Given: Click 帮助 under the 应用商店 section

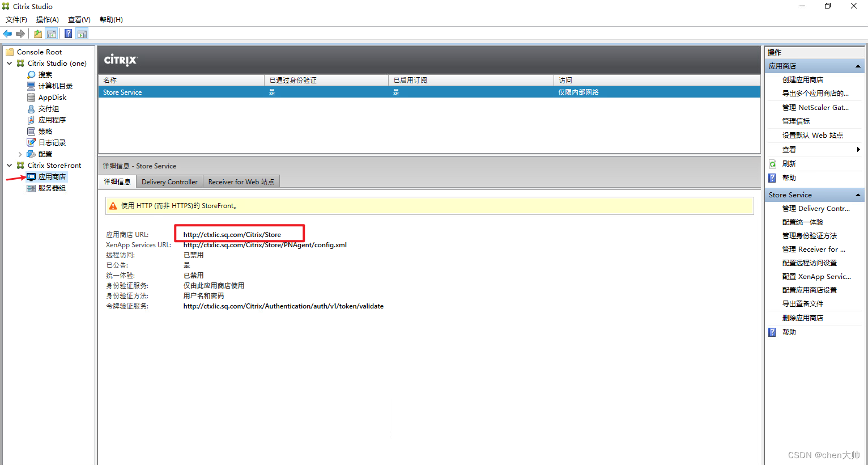Looking at the screenshot, I should (789, 178).
